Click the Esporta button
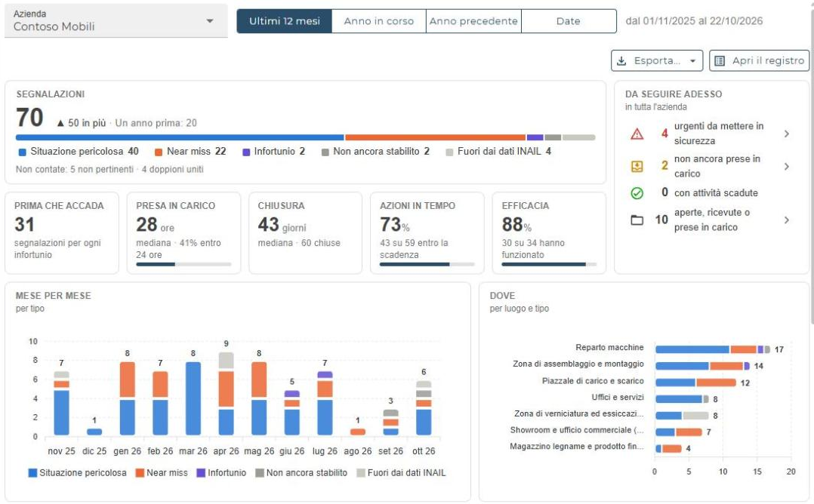 [x=657, y=60]
